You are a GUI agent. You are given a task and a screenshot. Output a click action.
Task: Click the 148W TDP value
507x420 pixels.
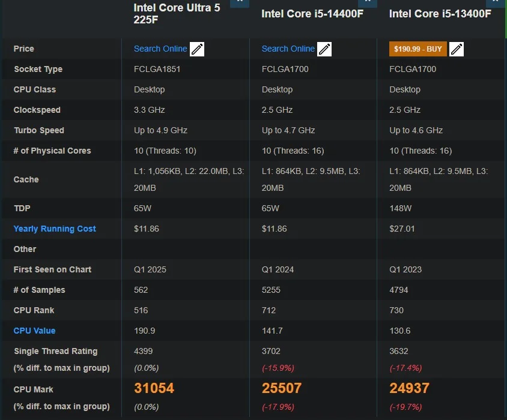click(401, 208)
